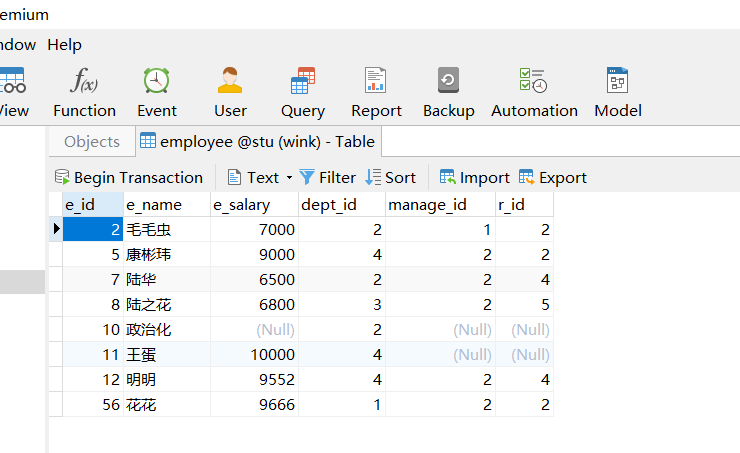Click the current-row indicator arrow

click(56, 229)
